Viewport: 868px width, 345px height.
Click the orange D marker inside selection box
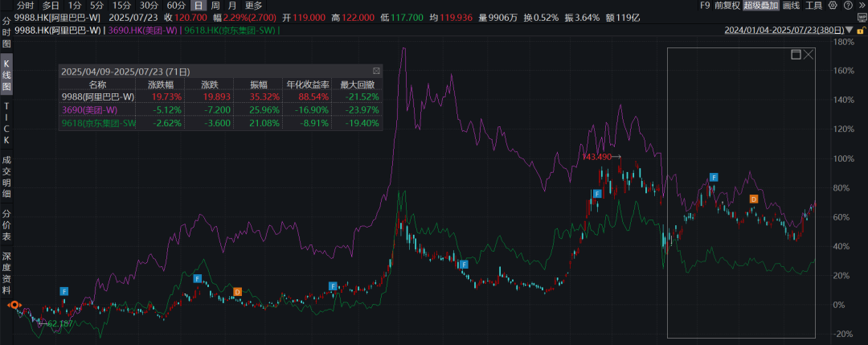point(753,199)
